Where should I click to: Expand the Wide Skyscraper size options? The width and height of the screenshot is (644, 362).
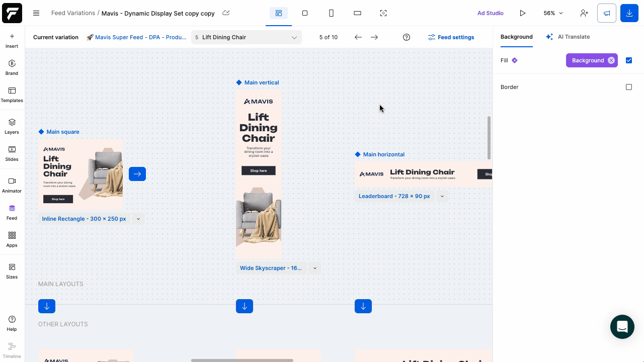coord(315,268)
